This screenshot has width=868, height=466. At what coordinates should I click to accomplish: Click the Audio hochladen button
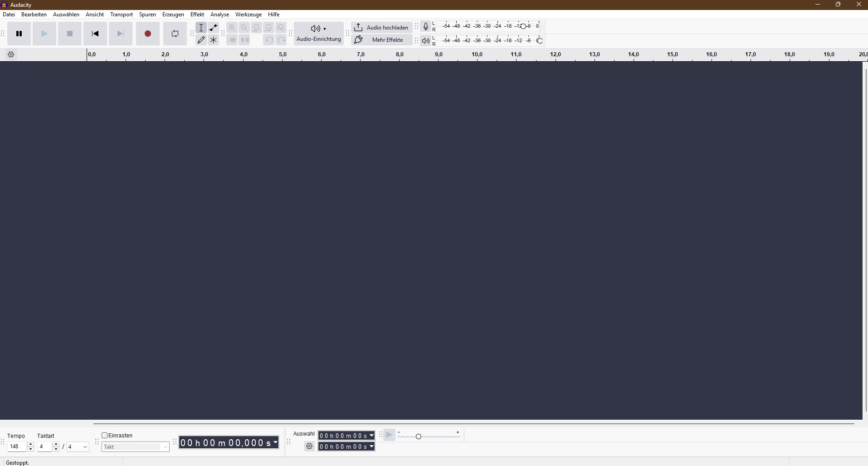point(381,27)
